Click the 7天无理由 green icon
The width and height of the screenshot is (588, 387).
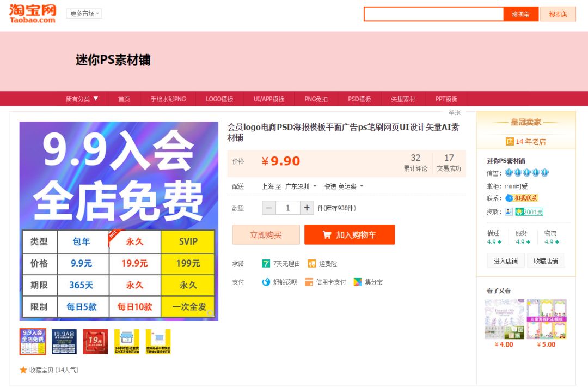coord(266,264)
